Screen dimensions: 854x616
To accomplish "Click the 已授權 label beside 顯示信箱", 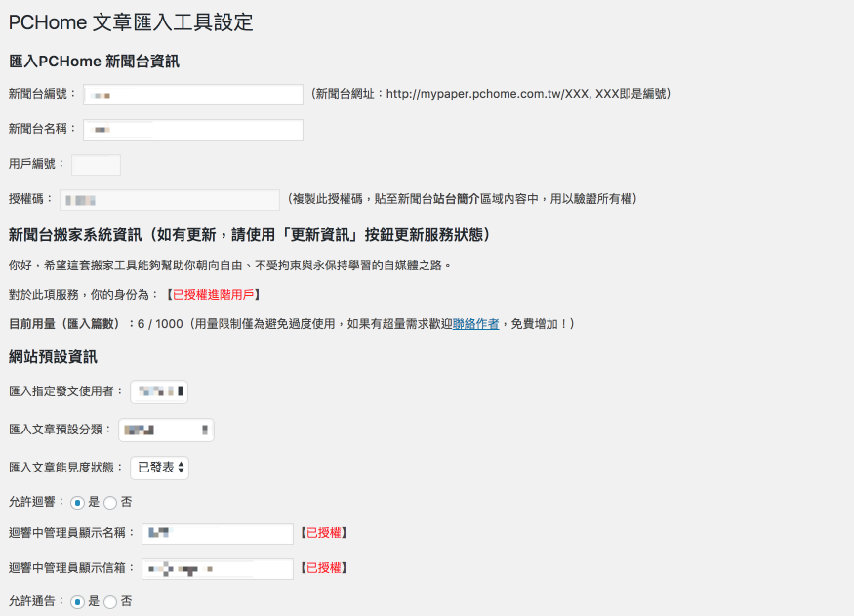I will [323, 568].
